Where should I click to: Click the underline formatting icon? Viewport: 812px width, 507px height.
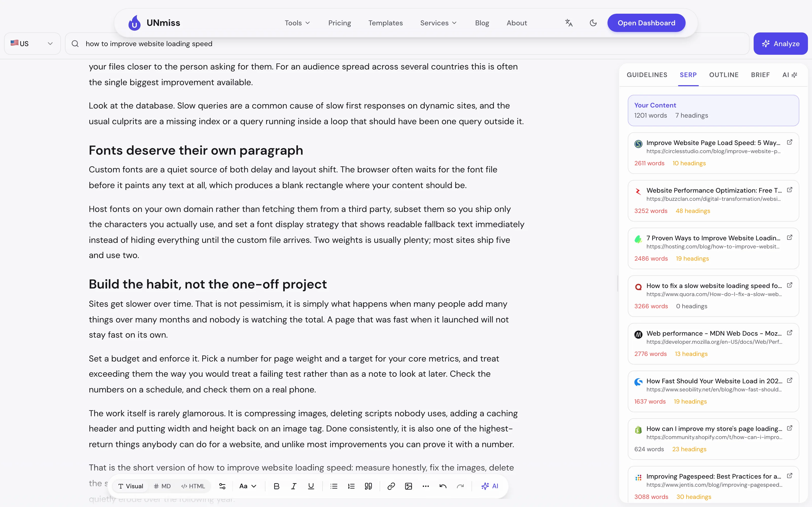click(311, 486)
